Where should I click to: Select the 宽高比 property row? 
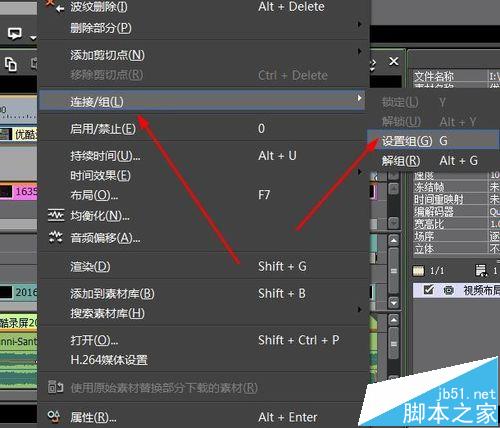[x=456, y=224]
